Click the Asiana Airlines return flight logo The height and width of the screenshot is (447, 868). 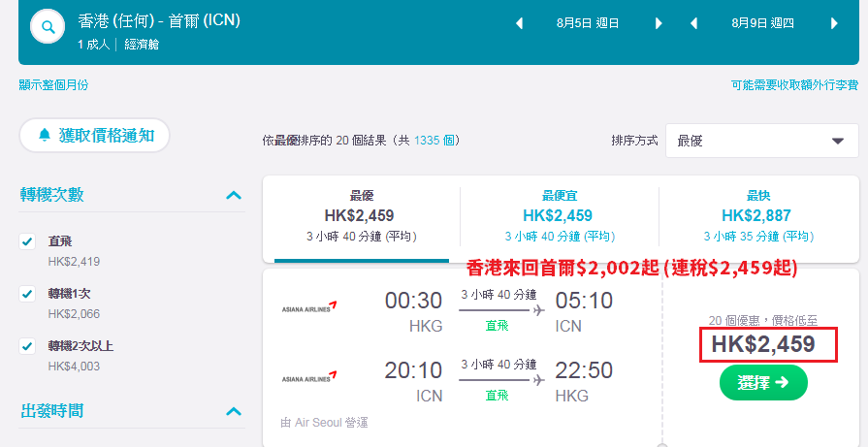click(x=309, y=377)
